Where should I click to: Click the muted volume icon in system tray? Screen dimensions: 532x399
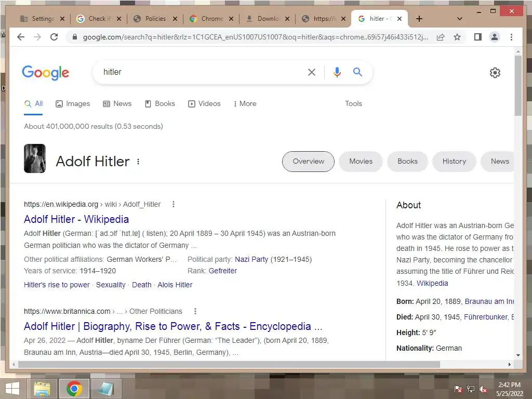click(483, 389)
